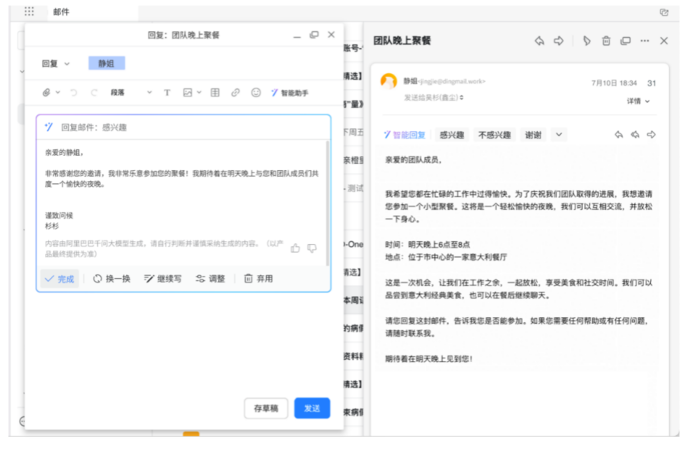Click the 存草稿 save draft button
Image resolution: width=699 pixels, height=459 pixels.
(x=266, y=408)
